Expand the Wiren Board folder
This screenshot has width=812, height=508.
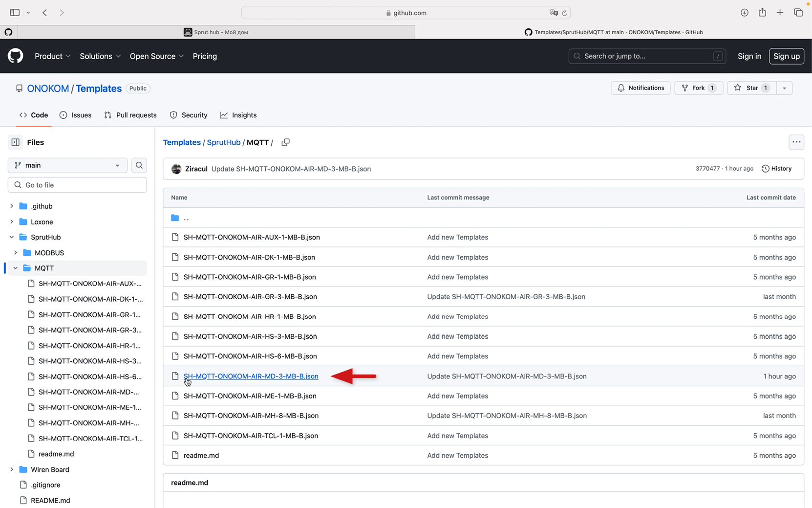[x=12, y=469]
